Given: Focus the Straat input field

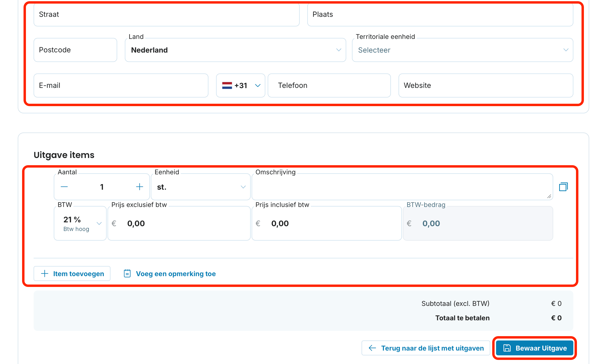Looking at the screenshot, I should click(167, 14).
